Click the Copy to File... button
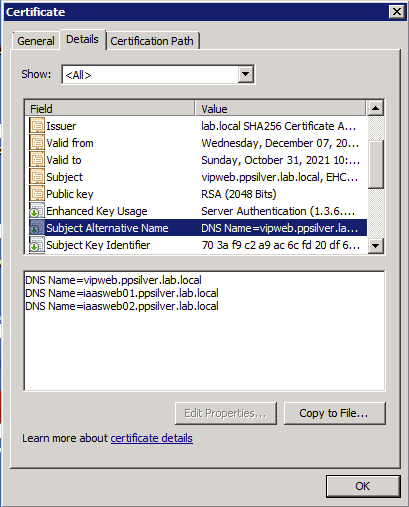409x507 pixels. [x=334, y=413]
